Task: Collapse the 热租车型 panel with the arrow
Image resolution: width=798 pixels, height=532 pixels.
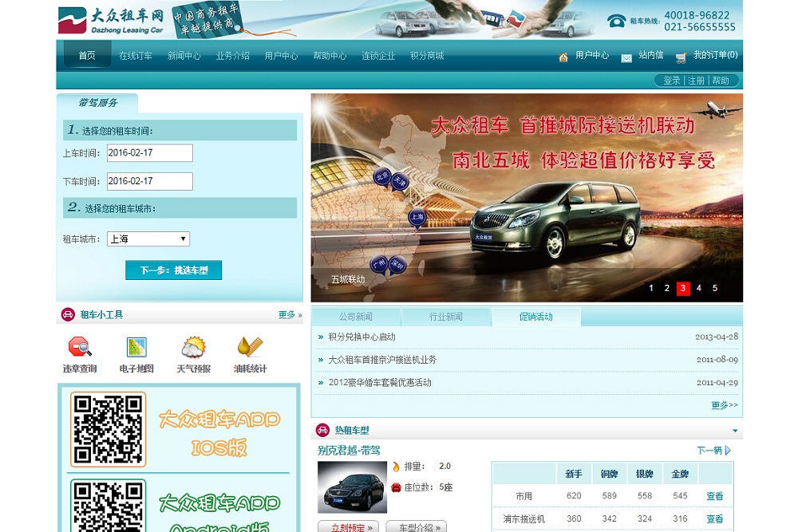Action: (x=735, y=431)
